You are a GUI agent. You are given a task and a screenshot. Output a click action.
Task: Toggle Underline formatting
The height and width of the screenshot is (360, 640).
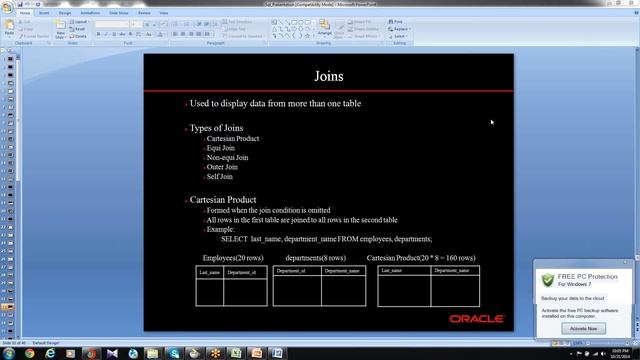click(x=114, y=34)
